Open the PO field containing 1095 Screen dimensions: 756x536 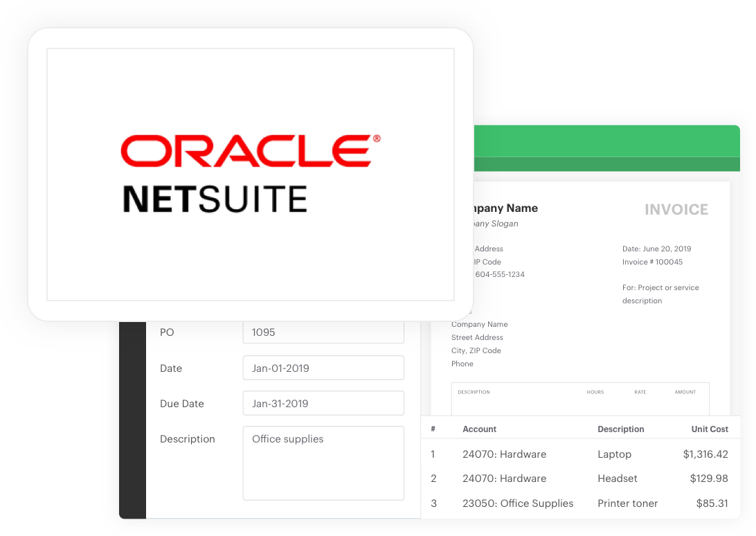(323, 332)
